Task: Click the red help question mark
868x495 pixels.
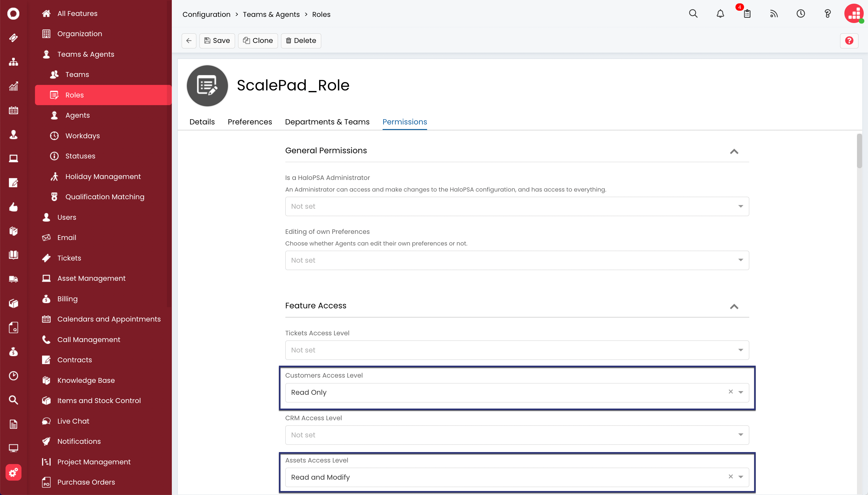Action: coord(849,40)
